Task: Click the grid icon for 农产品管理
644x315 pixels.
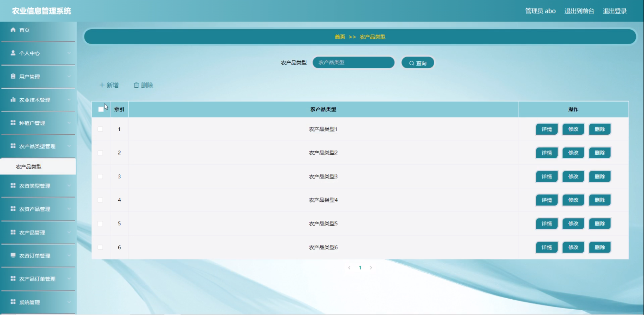Action: coord(13,232)
